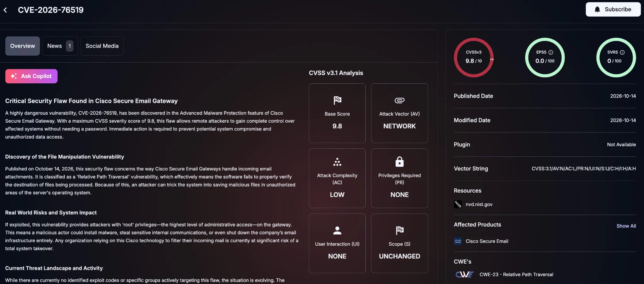
Task: Click the SVRS 0 score gauge
Action: pyautogui.click(x=616, y=58)
